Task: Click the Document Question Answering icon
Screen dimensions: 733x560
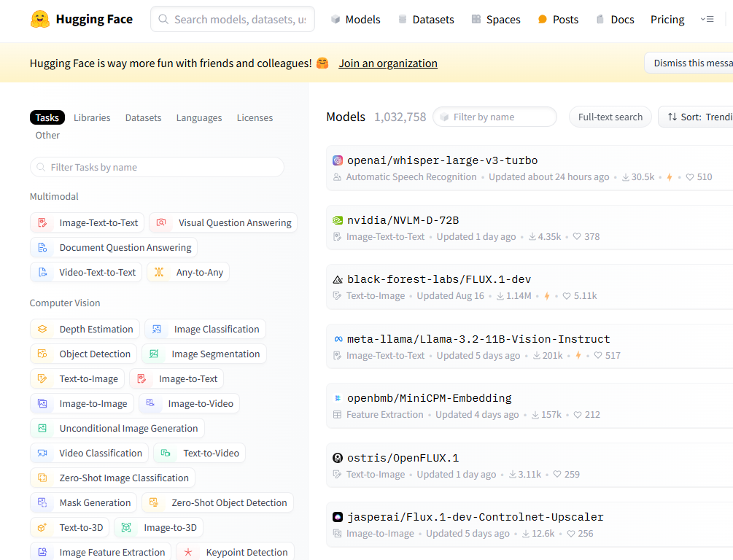Action: point(42,247)
